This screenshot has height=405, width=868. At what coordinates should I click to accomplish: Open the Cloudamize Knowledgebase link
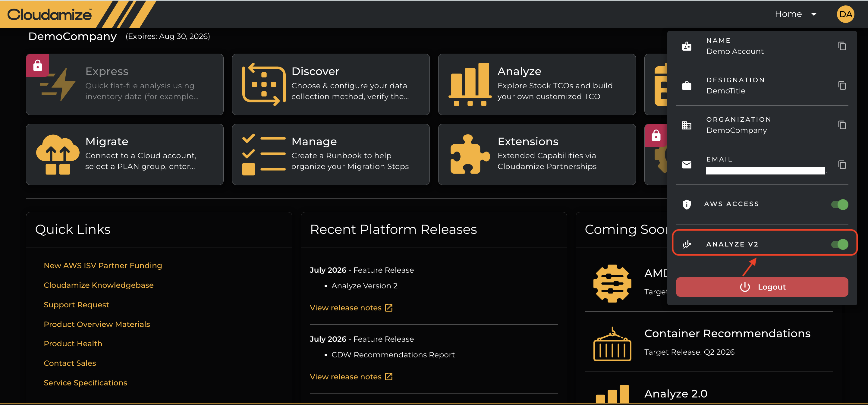[98, 285]
